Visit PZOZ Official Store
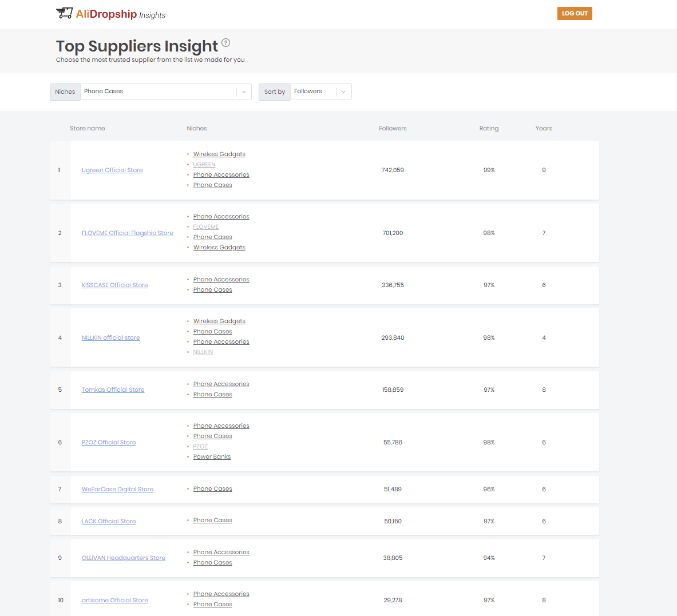 [x=109, y=442]
